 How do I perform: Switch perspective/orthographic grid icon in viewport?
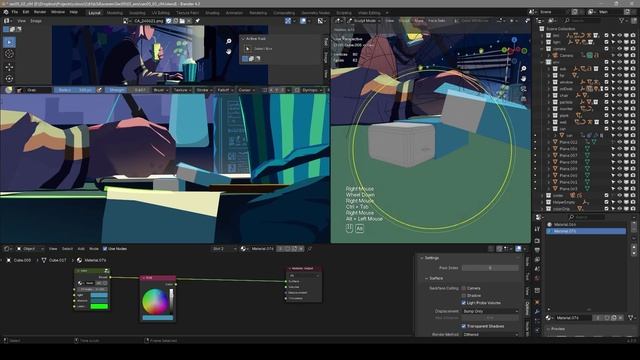[524, 99]
